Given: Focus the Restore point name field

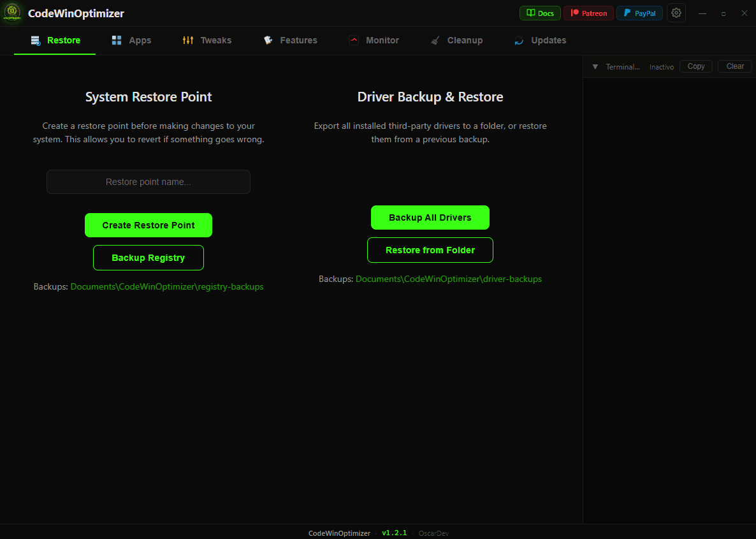Looking at the screenshot, I should [149, 182].
